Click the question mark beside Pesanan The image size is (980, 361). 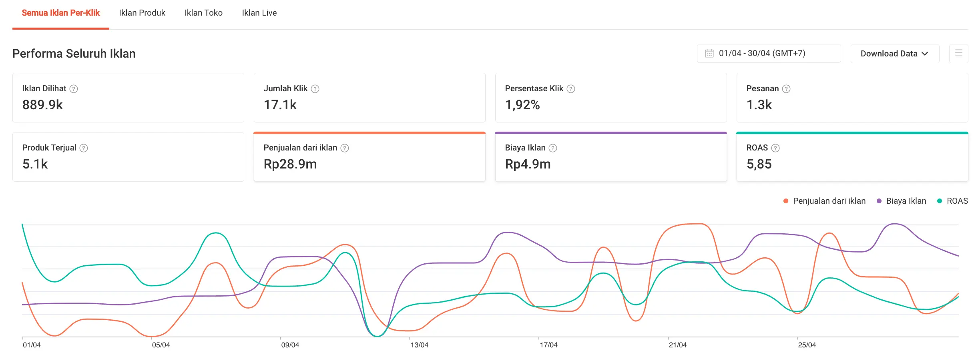[786, 89]
